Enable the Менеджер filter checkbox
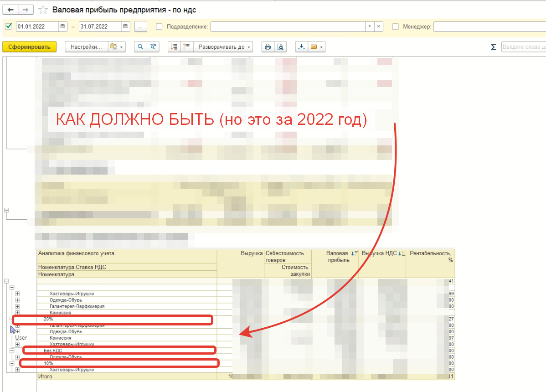 pos(395,26)
